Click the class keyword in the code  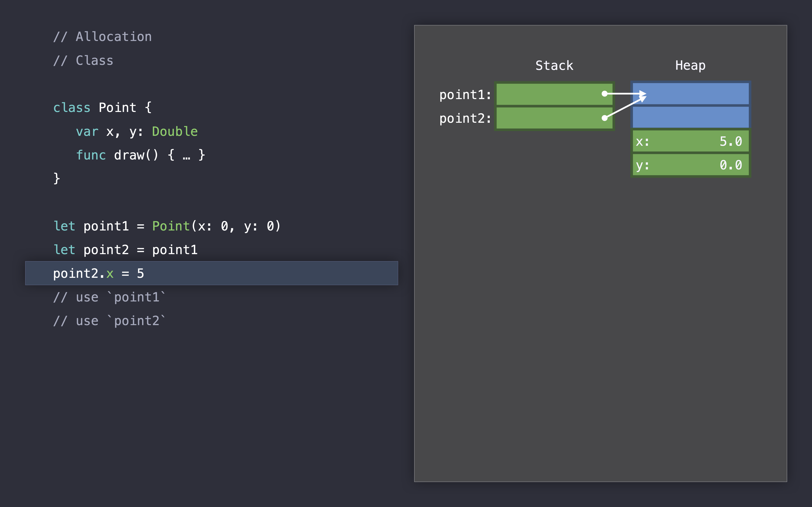[72, 108]
